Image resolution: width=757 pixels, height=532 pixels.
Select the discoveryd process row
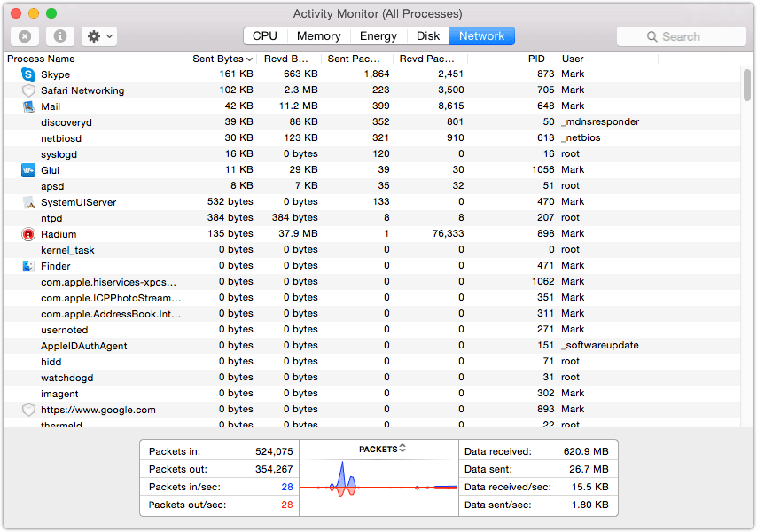(x=371, y=122)
